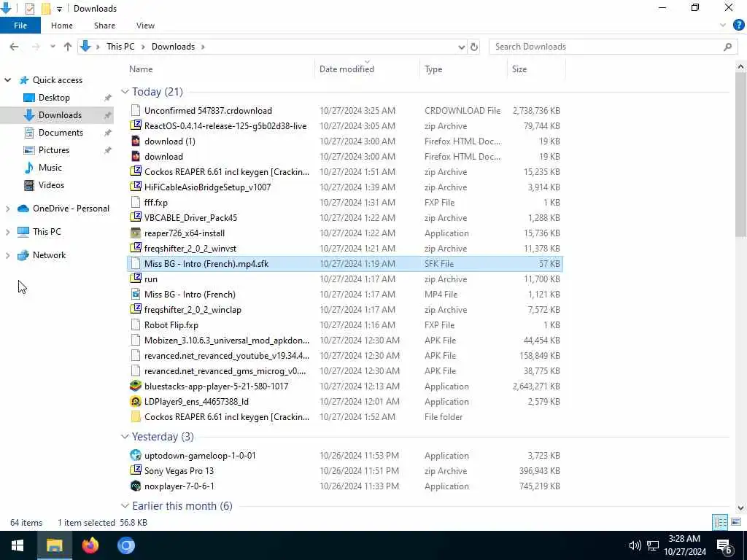Click the Back navigation arrow
The image size is (747, 560).
pyautogui.click(x=14, y=47)
